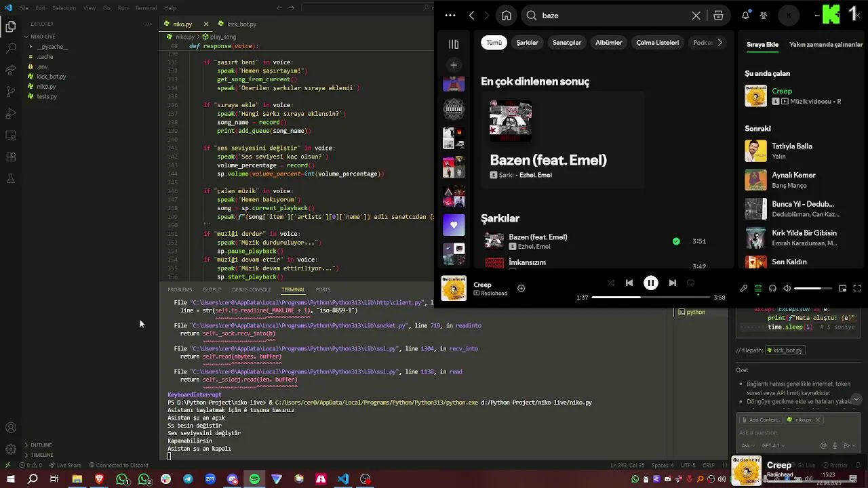Screen dimensions: 868x488
Task: Mute Spotify volume speaker icon
Action: point(787,289)
